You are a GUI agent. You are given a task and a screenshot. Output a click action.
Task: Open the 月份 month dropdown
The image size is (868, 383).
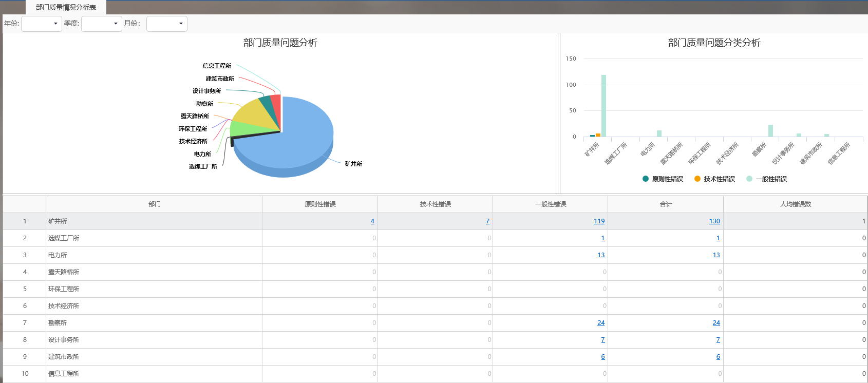coord(167,24)
